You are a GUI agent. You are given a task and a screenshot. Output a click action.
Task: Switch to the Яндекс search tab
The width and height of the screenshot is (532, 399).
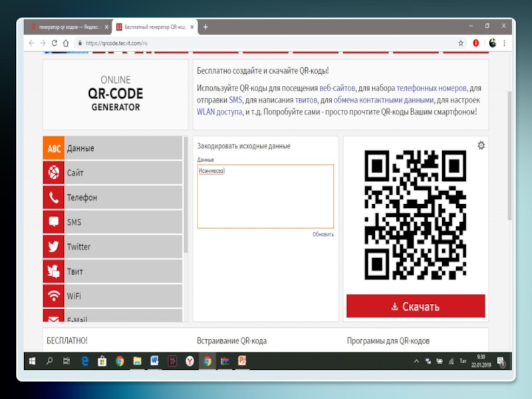coord(66,27)
